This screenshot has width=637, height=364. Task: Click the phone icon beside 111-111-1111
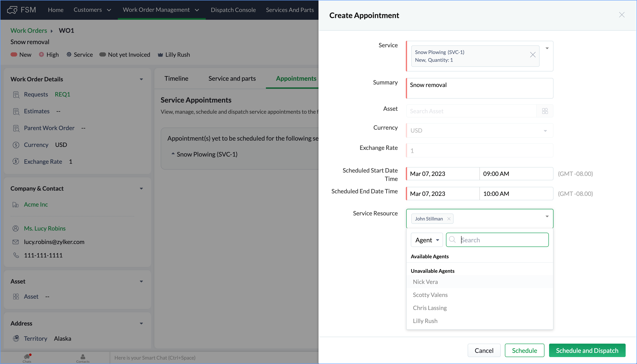(16, 255)
